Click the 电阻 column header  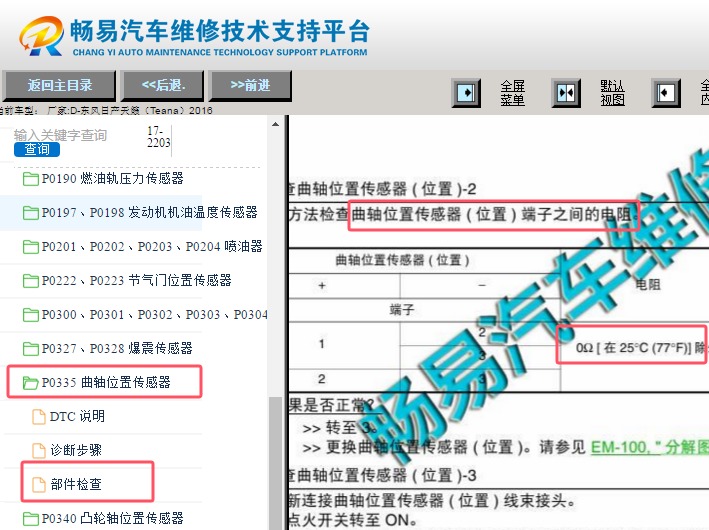click(x=648, y=284)
